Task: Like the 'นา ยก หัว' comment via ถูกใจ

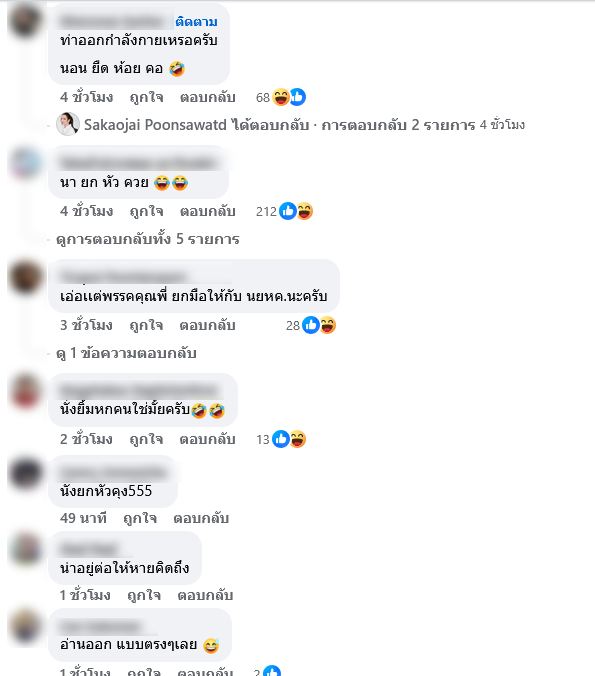Action: tap(146, 211)
